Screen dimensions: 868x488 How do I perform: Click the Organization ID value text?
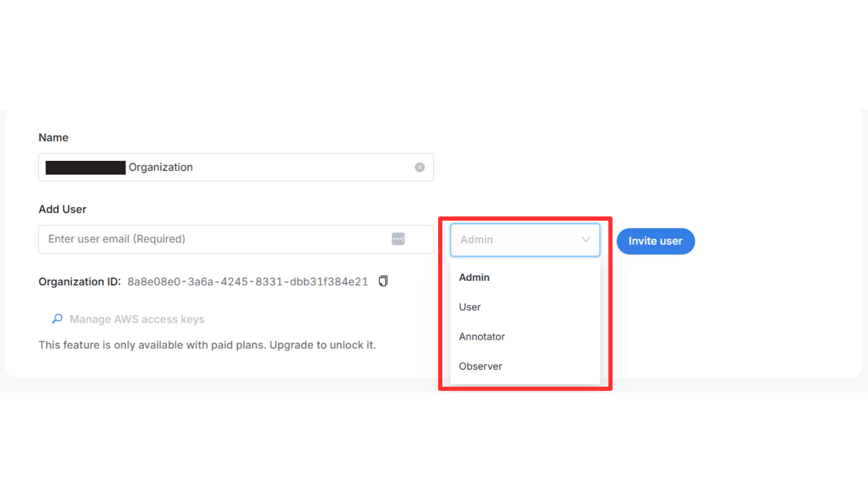tap(247, 282)
